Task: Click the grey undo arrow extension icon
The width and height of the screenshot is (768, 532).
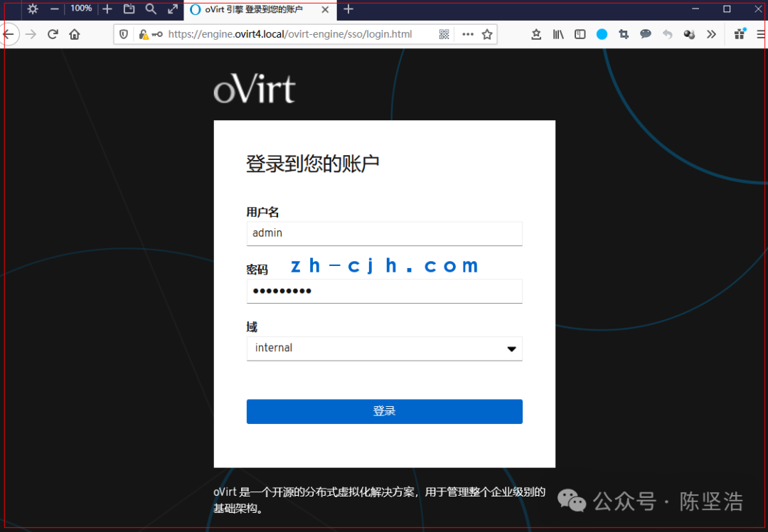Action: 667,34
